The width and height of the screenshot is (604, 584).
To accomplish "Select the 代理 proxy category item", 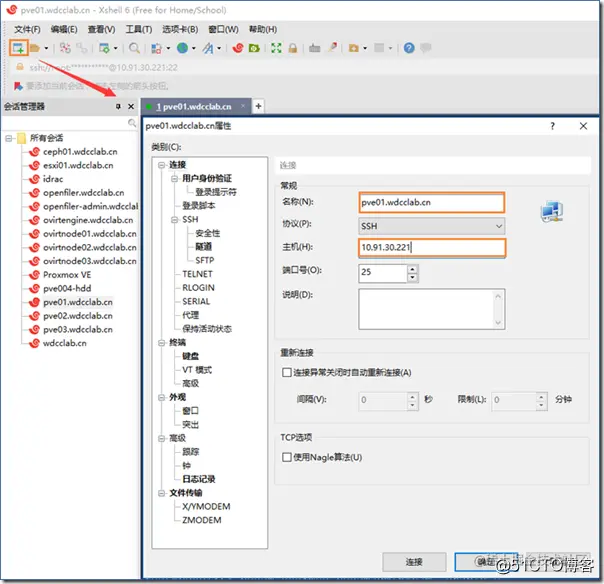I will [191, 315].
